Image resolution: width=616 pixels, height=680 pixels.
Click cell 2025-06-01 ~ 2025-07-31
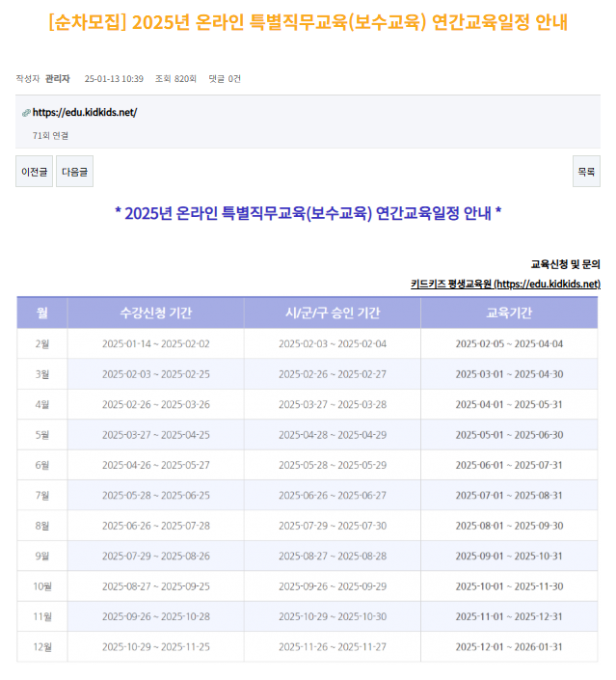(509, 465)
